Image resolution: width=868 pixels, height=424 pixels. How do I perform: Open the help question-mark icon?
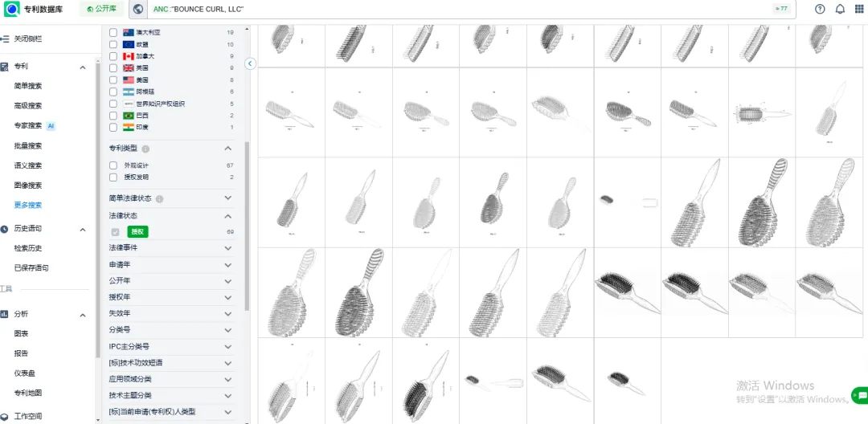820,9
